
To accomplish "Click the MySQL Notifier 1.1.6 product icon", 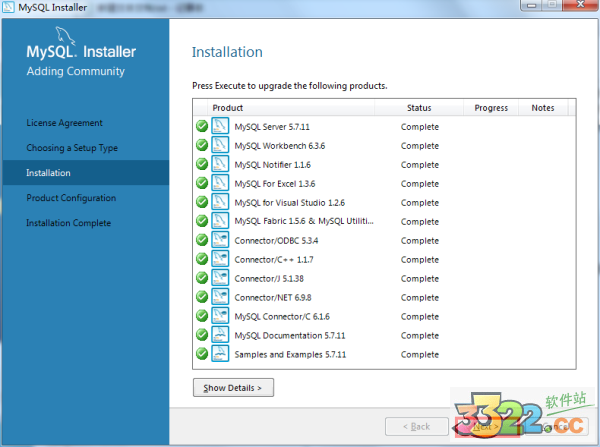I will coord(220,165).
